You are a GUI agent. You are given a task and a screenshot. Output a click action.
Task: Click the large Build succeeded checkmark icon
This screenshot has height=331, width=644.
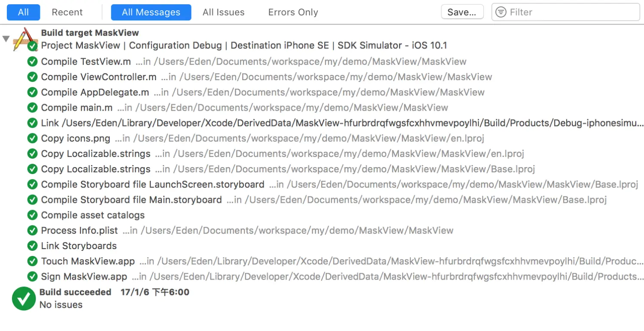click(x=24, y=298)
